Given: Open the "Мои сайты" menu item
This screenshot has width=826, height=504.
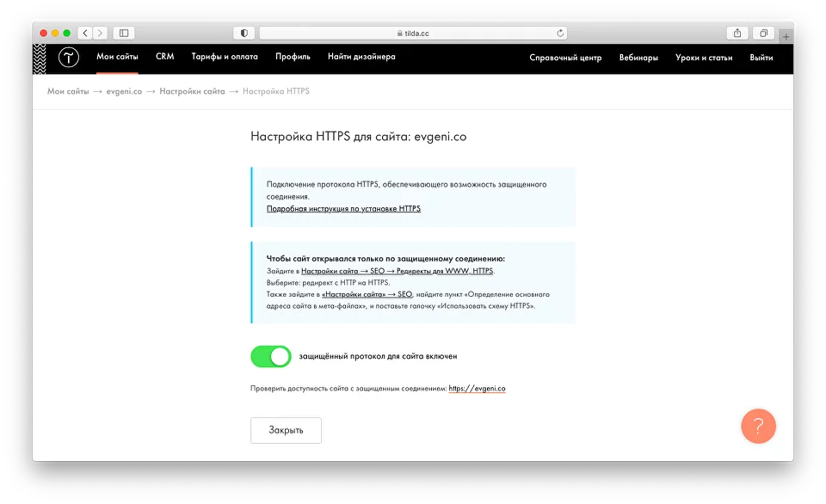Looking at the screenshot, I should tap(117, 57).
